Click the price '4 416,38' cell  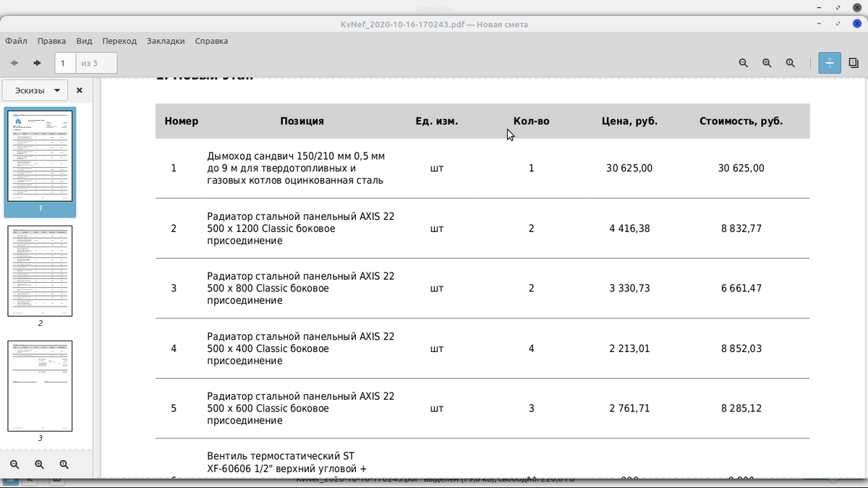pyautogui.click(x=629, y=228)
